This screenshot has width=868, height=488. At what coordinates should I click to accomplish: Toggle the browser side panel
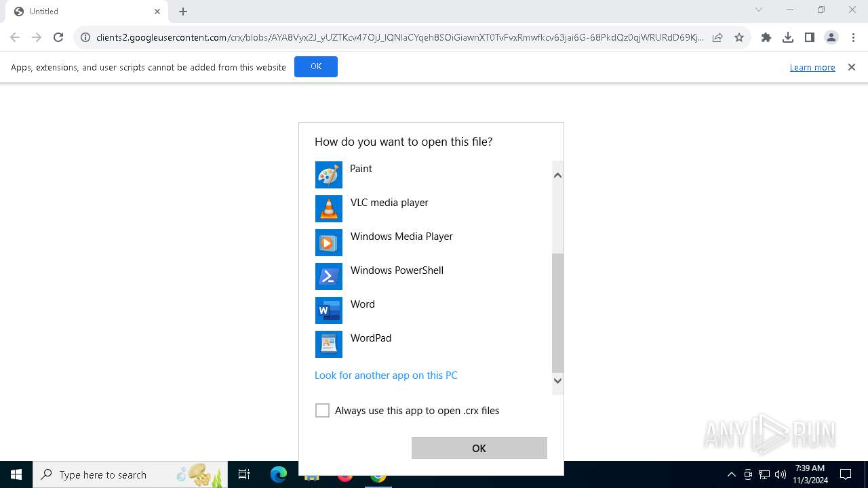pos(810,37)
